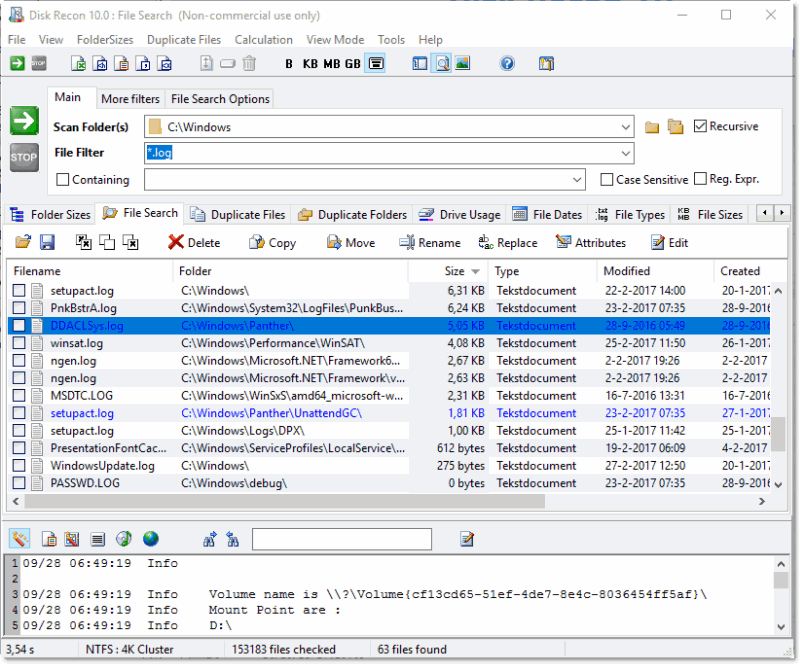Viewport: 800px width, 664px height.
Task: Add multiple folders with stacked folders icon
Action: click(675, 127)
